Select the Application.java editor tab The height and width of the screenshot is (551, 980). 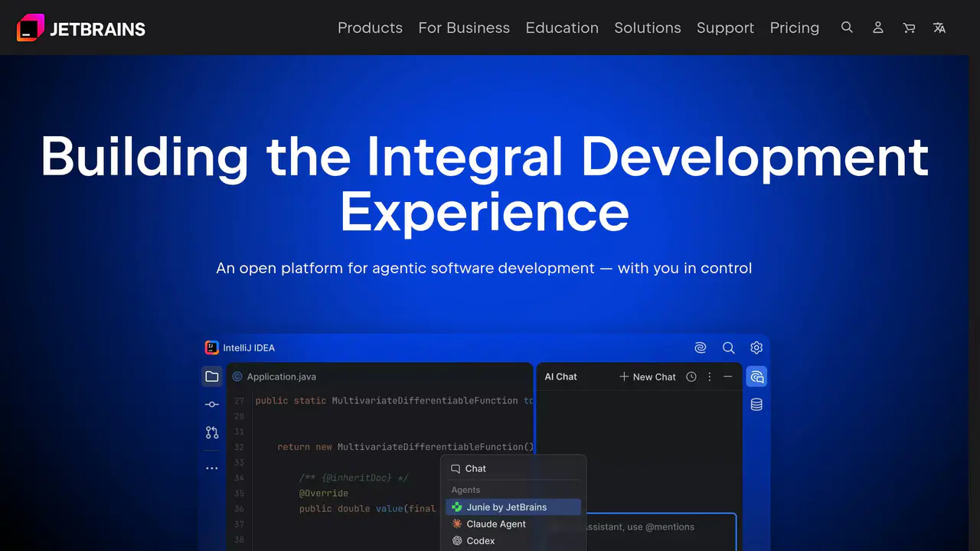274,377
